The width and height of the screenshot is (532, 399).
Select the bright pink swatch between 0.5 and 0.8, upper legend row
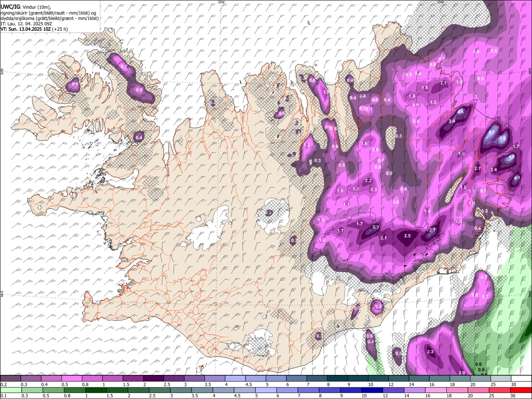[71, 379]
